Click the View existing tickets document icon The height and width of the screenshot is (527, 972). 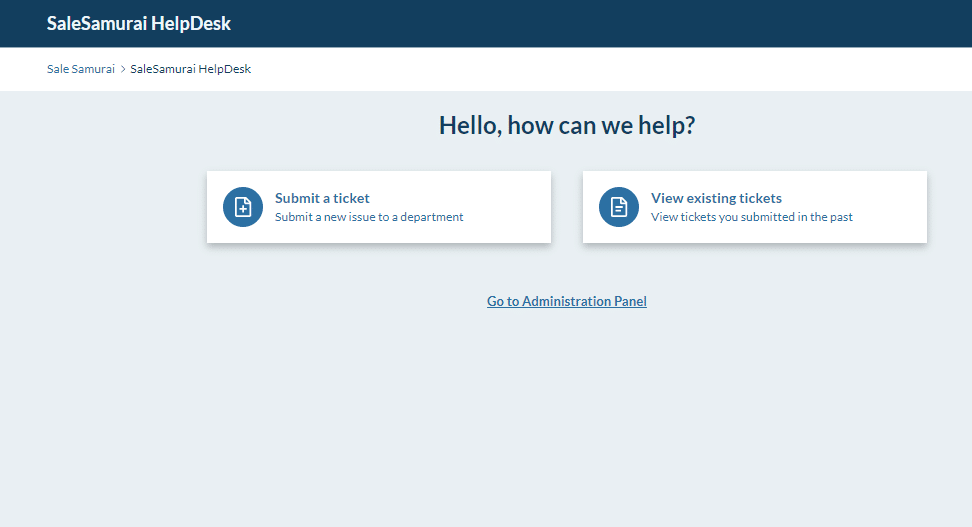[x=619, y=207]
